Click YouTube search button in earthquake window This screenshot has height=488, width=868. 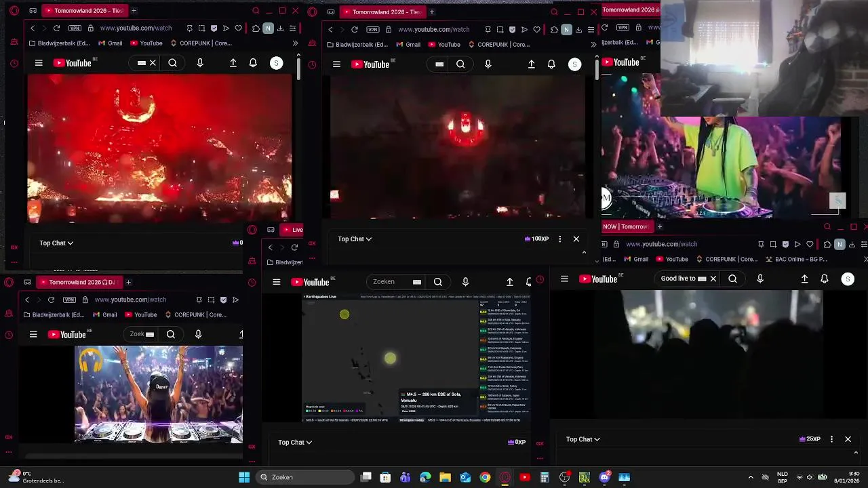tap(438, 282)
